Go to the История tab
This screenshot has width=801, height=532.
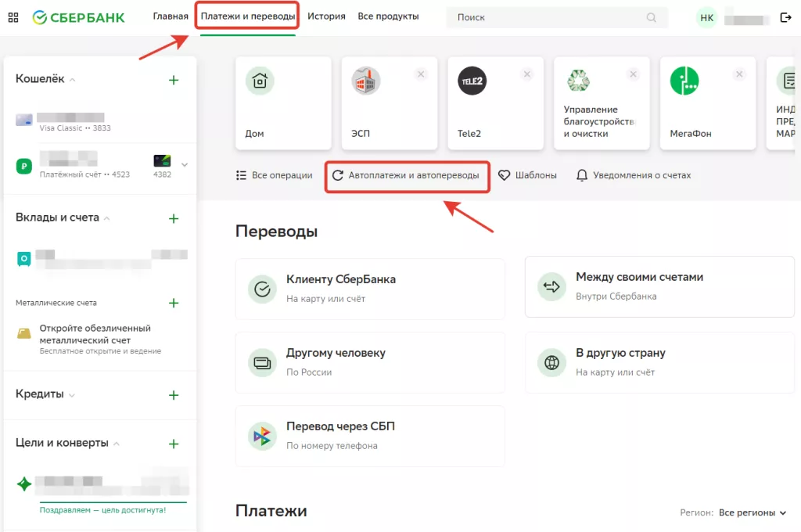(x=326, y=16)
